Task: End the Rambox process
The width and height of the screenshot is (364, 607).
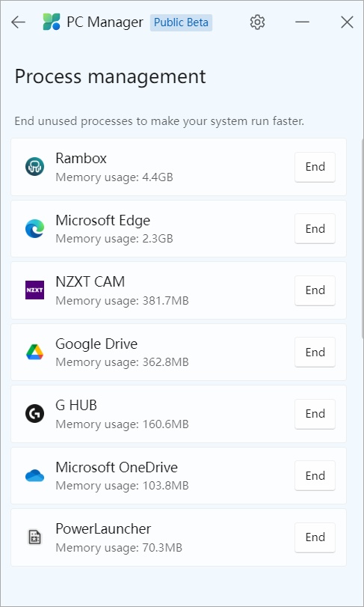Action: pyautogui.click(x=315, y=167)
